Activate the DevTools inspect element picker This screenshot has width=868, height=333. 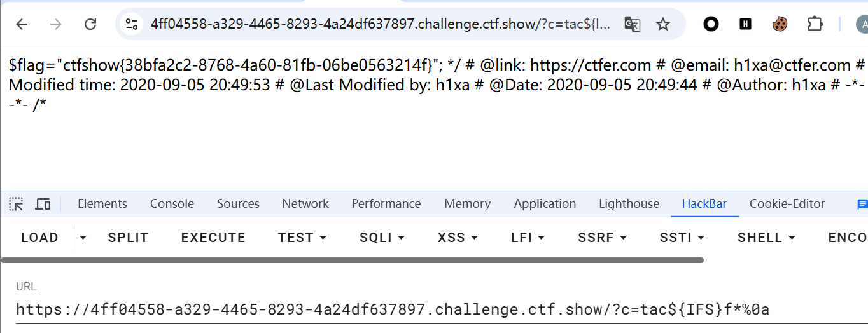[x=16, y=204]
